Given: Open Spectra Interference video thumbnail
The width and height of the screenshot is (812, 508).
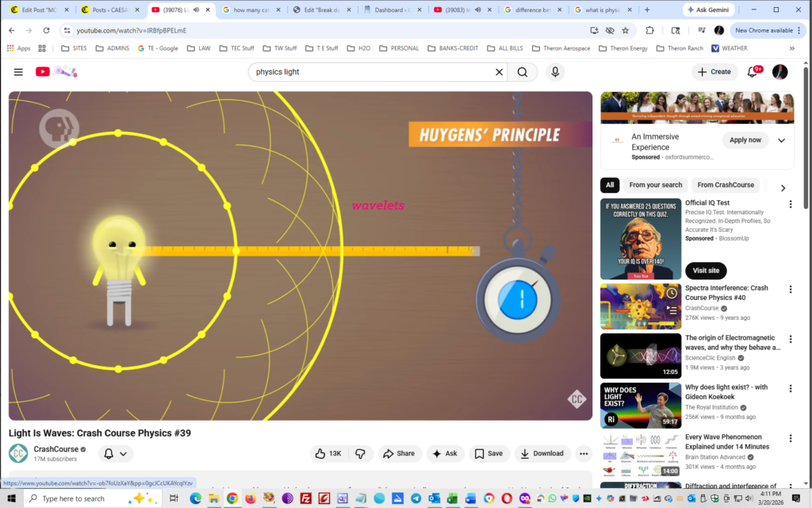Looking at the screenshot, I should pos(640,306).
